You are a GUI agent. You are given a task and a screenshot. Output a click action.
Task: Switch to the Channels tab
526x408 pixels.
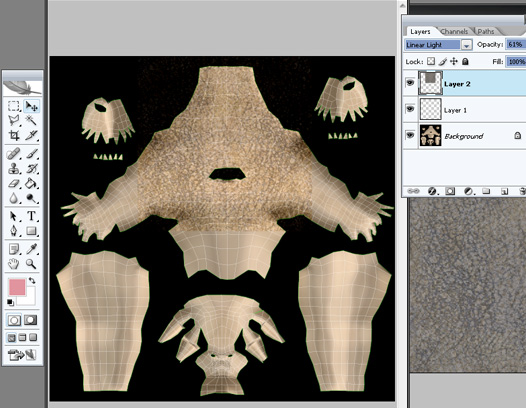[x=454, y=32]
